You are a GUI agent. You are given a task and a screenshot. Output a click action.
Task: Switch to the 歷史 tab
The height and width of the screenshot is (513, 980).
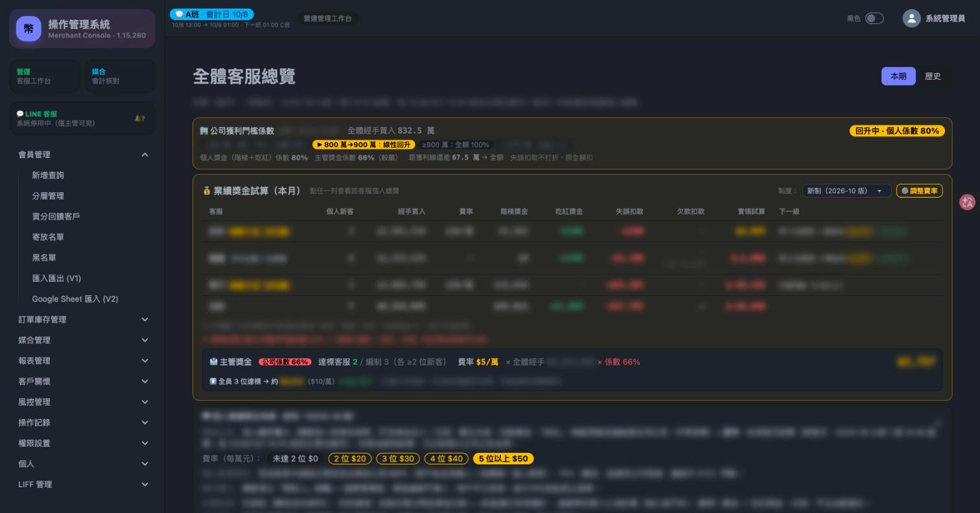(x=933, y=76)
